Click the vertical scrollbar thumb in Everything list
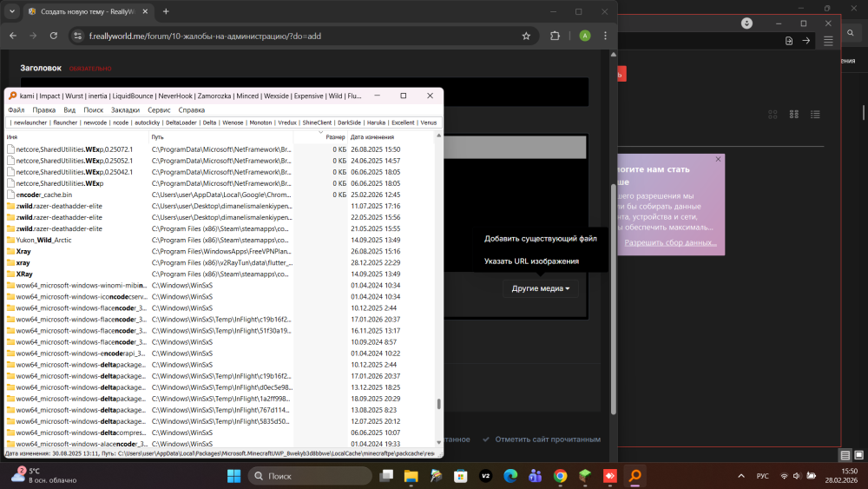The height and width of the screenshot is (489, 868). click(439, 404)
